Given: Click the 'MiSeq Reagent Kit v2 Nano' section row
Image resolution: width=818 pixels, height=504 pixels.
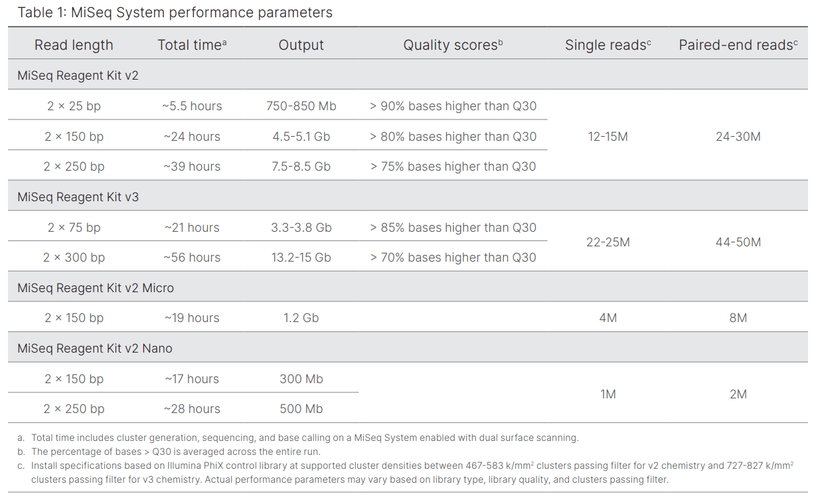Looking at the screenshot, I should (x=95, y=349).
